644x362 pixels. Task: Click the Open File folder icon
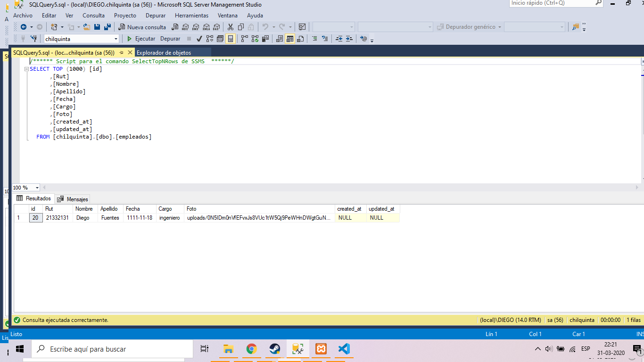pyautogui.click(x=87, y=27)
